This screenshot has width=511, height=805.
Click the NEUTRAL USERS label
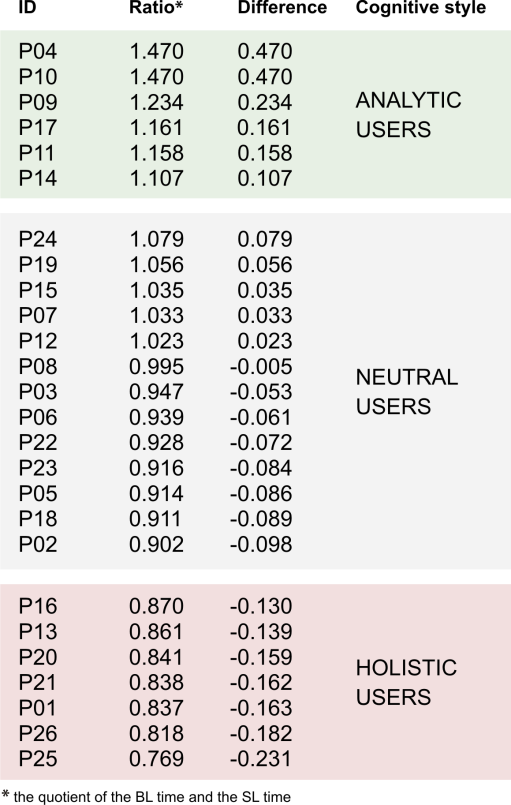click(x=406, y=392)
